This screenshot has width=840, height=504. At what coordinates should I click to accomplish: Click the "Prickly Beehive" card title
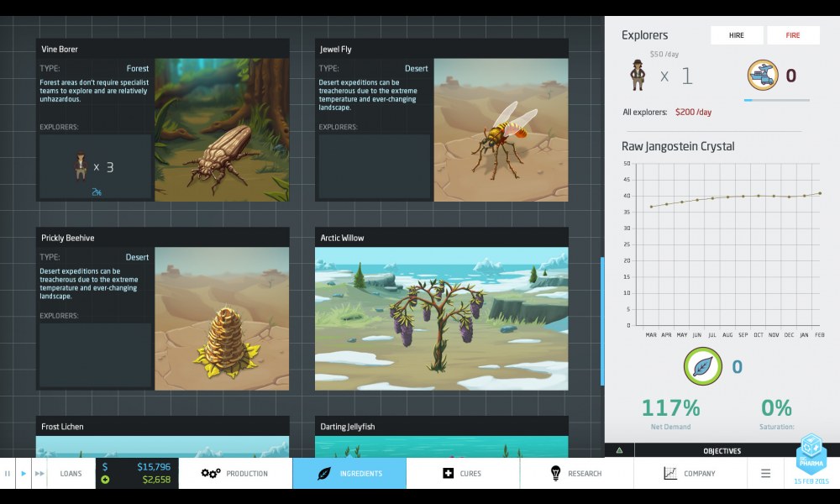pos(67,238)
